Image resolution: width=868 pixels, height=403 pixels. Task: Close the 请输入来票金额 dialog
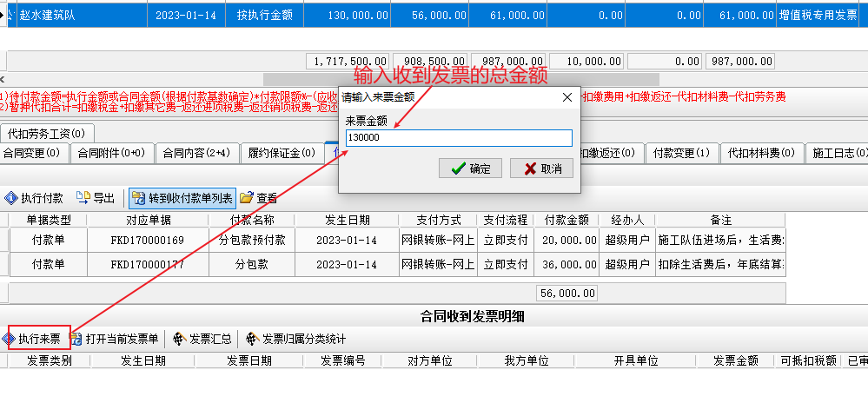click(567, 96)
